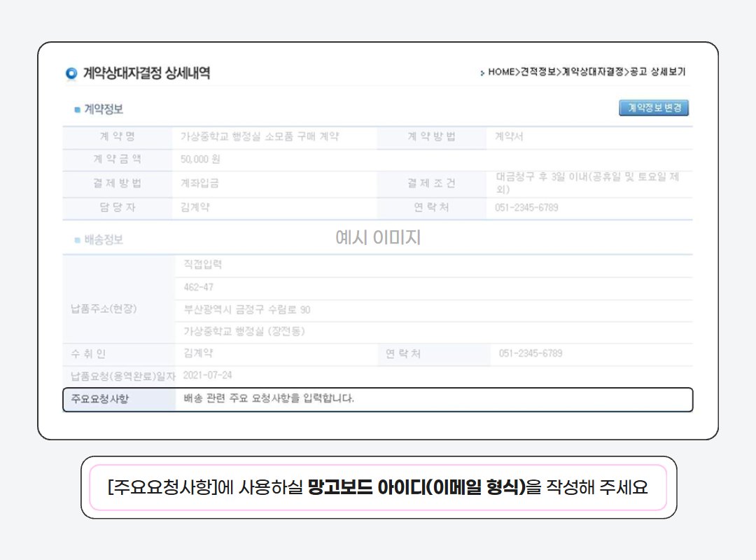Viewport: 756px width, 560px height.
Task: Click the postal code field 462-47
Action: (x=199, y=288)
